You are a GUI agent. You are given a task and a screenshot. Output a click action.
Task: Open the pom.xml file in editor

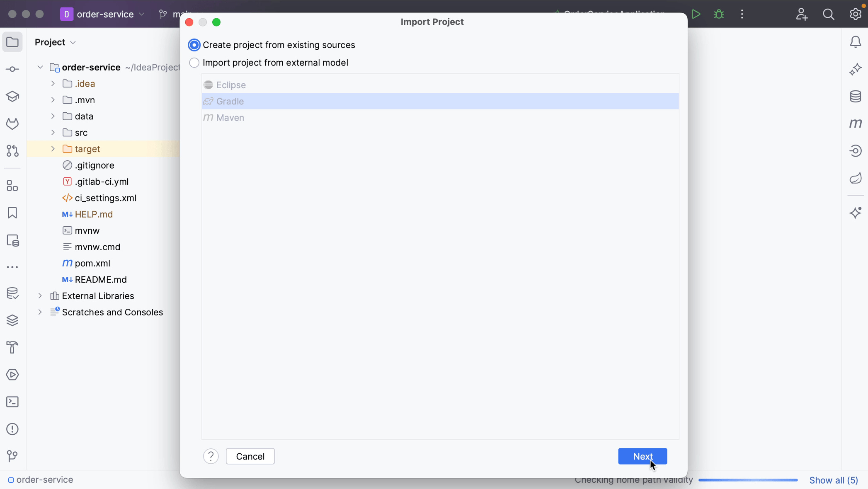pos(92,263)
